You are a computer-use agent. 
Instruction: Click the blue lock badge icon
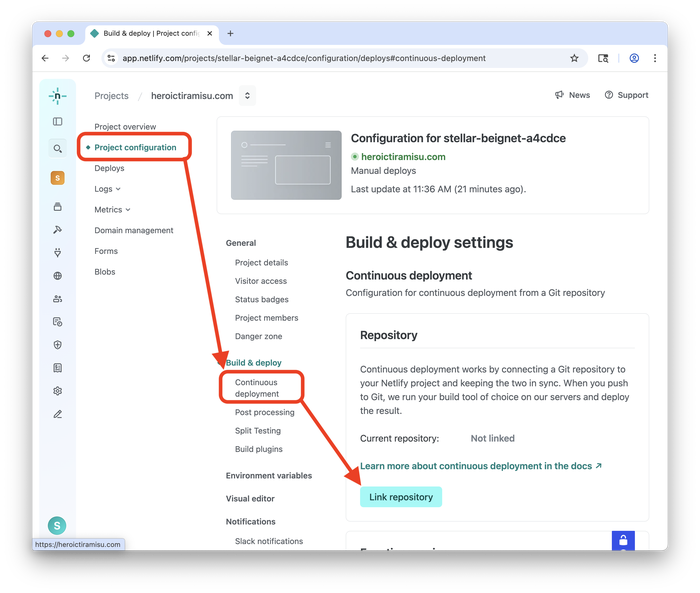coord(623,541)
